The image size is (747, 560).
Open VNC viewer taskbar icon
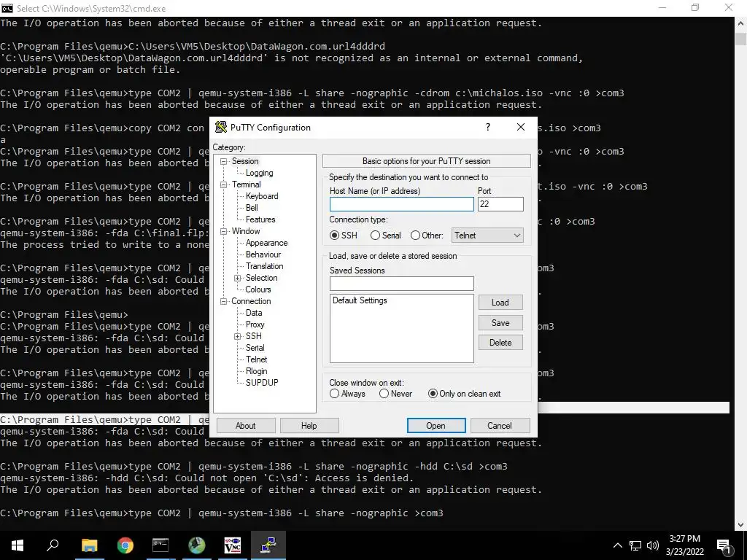[233, 545]
